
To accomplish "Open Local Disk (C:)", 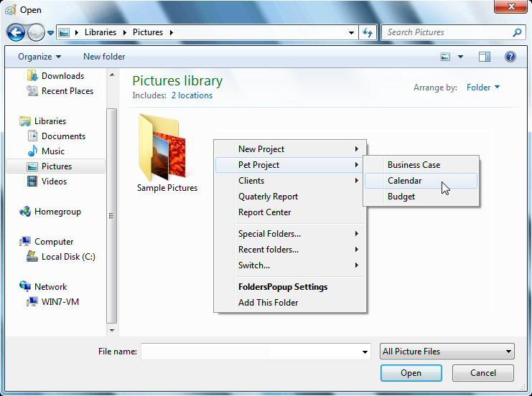I will coord(68,257).
